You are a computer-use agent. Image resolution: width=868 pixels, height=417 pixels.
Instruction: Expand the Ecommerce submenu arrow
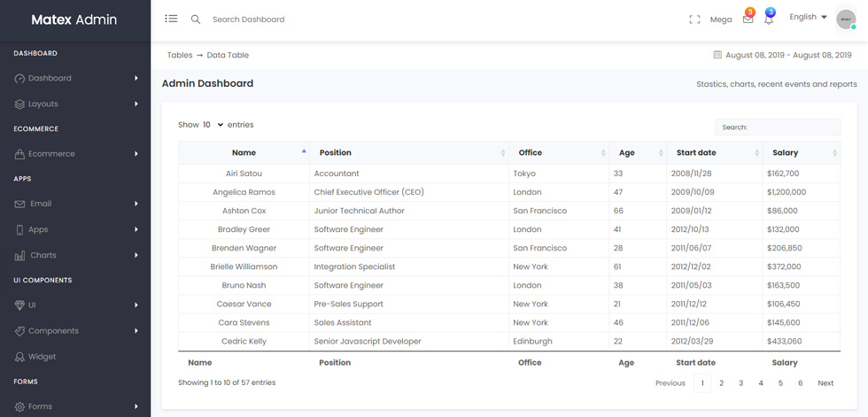[136, 154]
